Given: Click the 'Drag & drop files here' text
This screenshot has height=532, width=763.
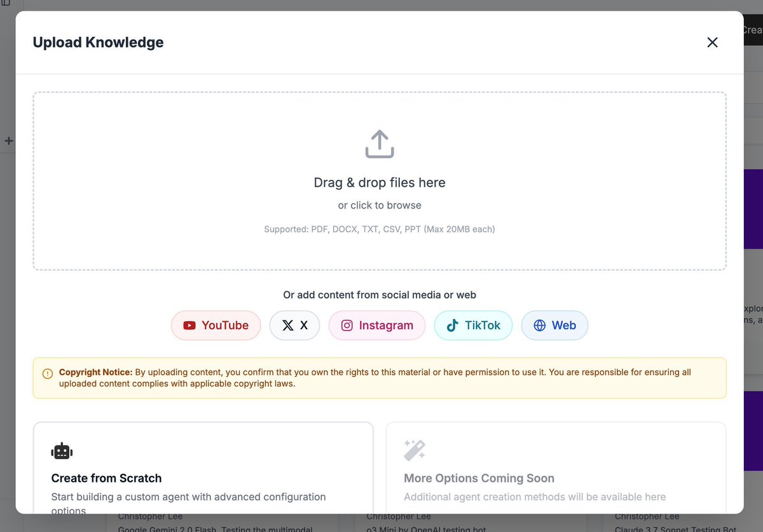Looking at the screenshot, I should pos(380,182).
